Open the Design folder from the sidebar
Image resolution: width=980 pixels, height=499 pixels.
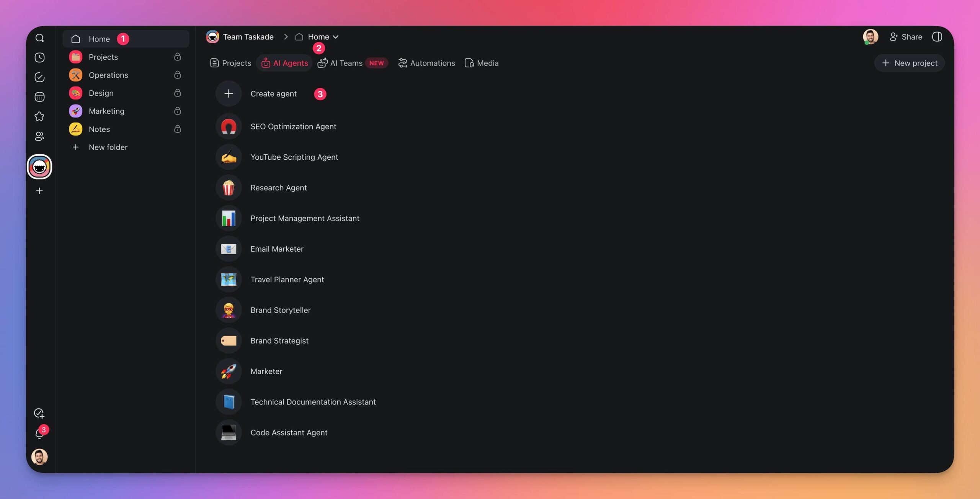[101, 93]
